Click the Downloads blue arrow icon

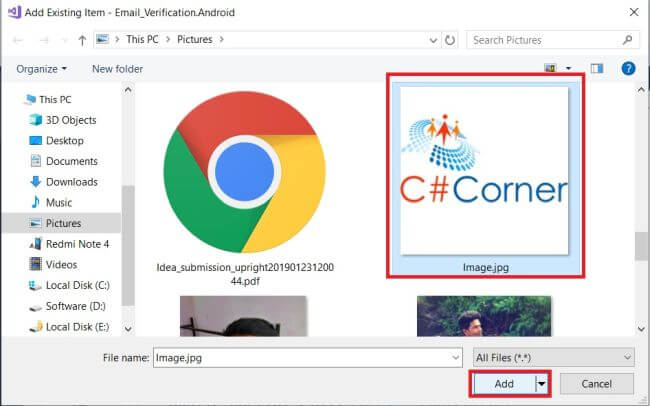(36, 182)
